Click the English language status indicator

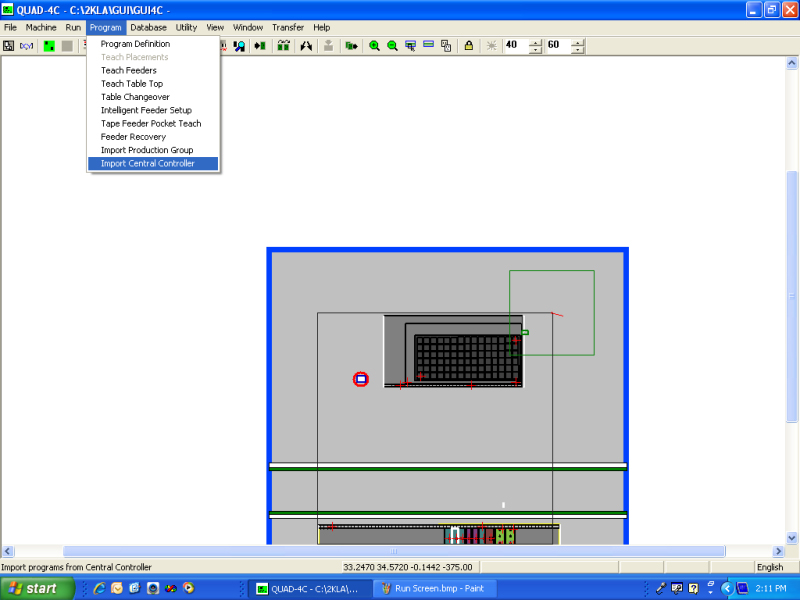point(769,567)
